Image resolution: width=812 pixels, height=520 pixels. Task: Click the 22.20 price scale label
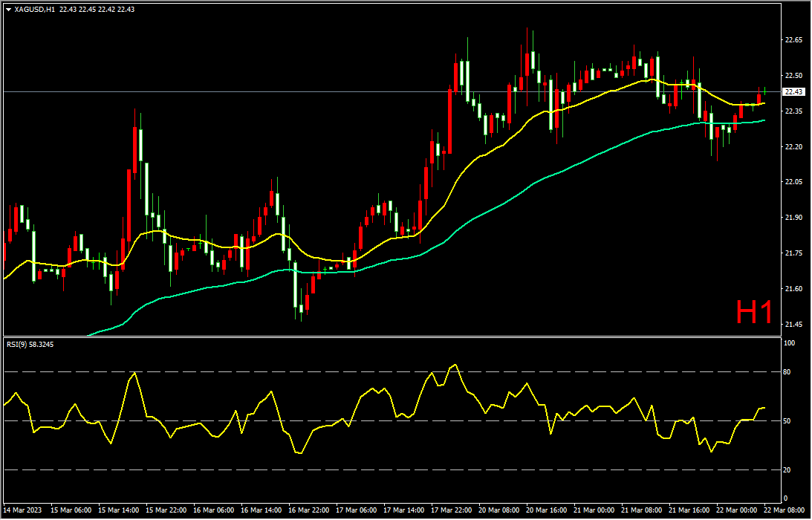click(794, 147)
